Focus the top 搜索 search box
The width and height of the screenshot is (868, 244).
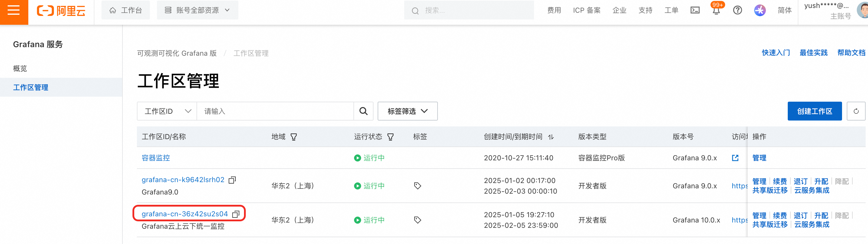pos(469,10)
